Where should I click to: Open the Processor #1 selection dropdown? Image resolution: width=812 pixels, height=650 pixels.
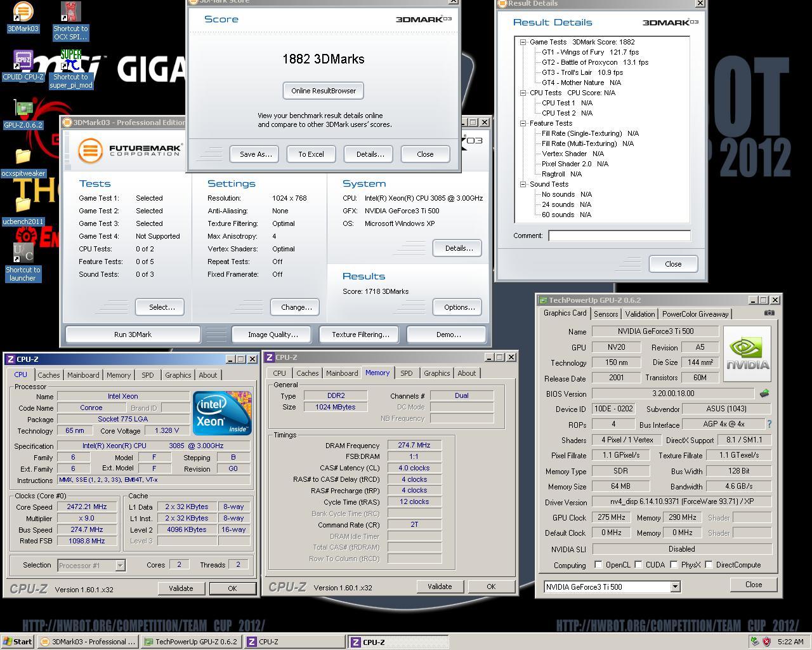click(120, 565)
